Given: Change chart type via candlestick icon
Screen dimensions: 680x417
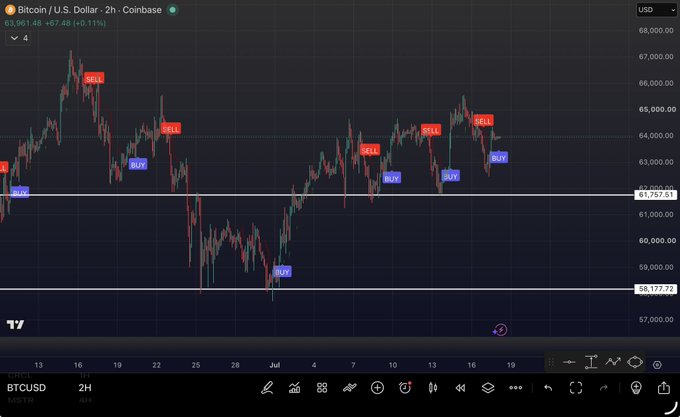Looking at the screenshot, I should coord(433,388).
